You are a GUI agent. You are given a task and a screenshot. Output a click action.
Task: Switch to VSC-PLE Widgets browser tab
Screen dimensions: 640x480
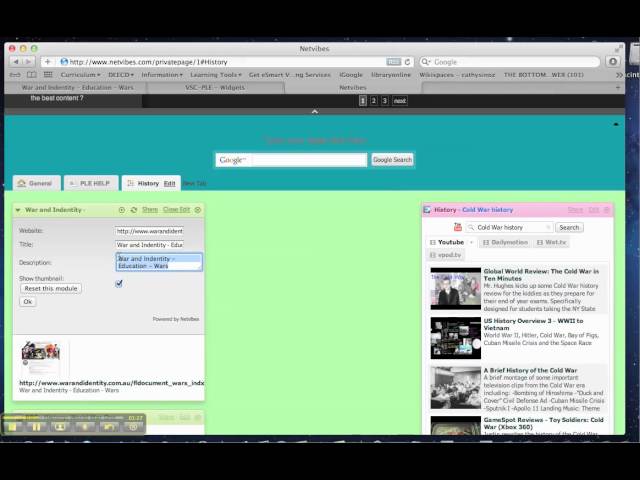click(x=215, y=87)
